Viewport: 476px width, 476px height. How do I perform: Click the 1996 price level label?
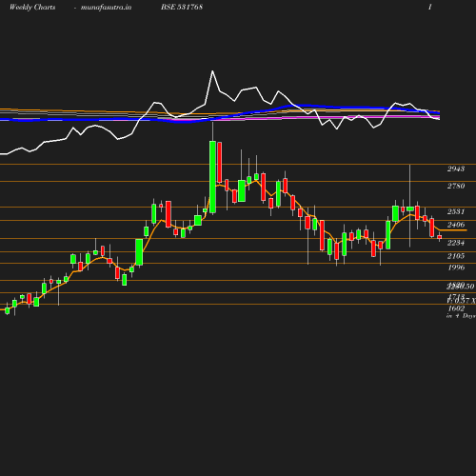456,268
